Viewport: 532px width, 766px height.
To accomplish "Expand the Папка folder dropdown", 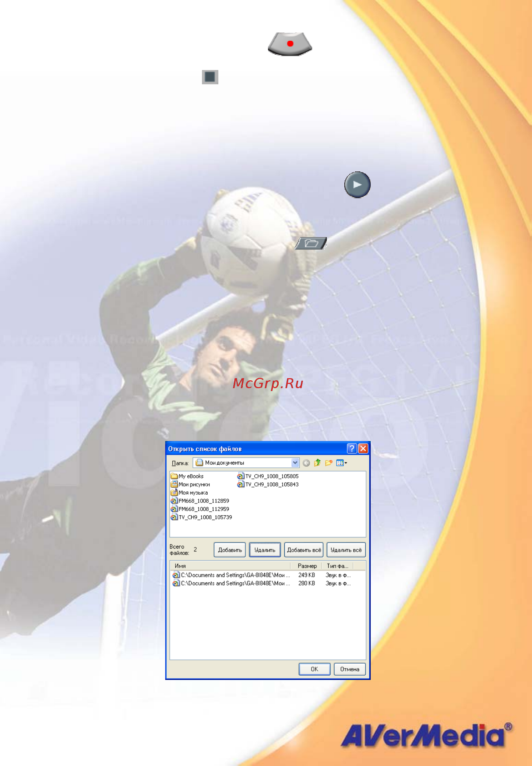I will 295,463.
